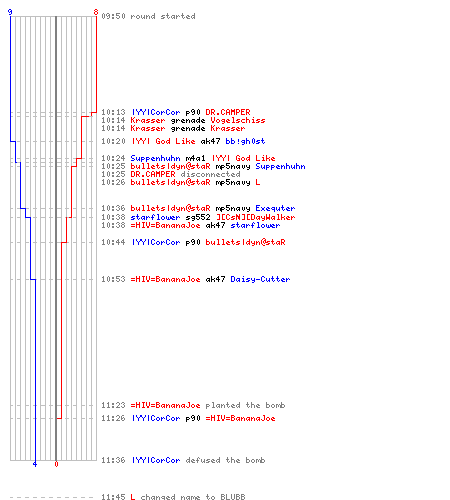Click player name DR.CAMPER in 10:13 kill
This screenshot has height=500, width=450.
point(228,112)
